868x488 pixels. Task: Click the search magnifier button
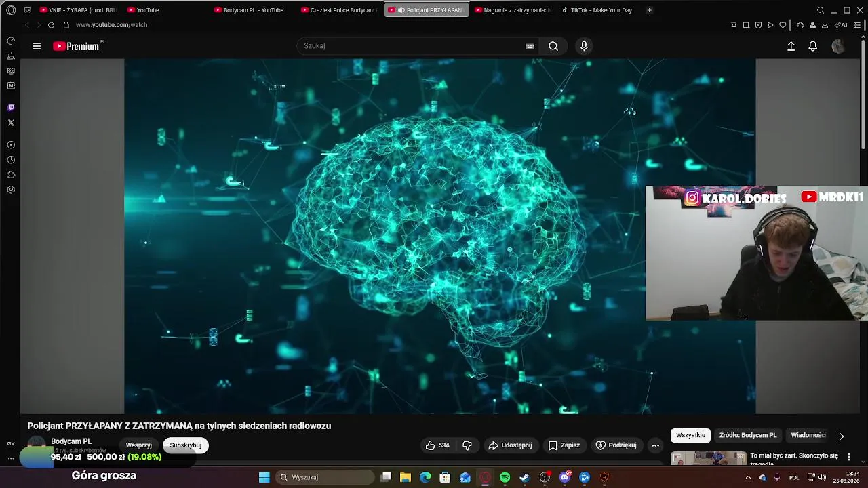(553, 46)
